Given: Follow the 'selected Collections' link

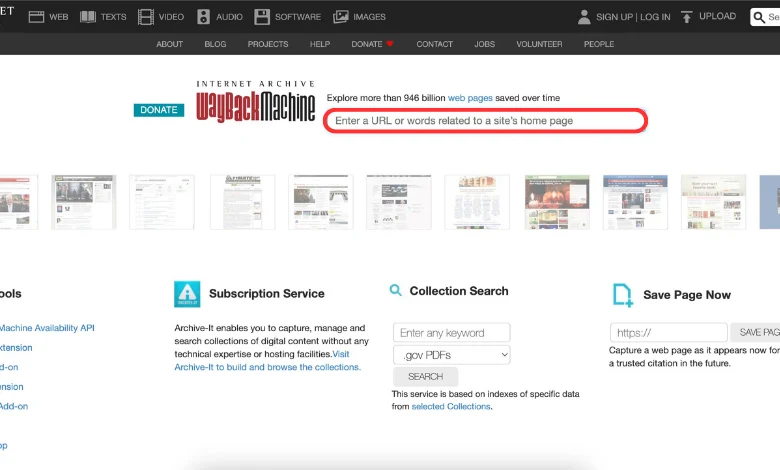Looking at the screenshot, I should tap(451, 406).
